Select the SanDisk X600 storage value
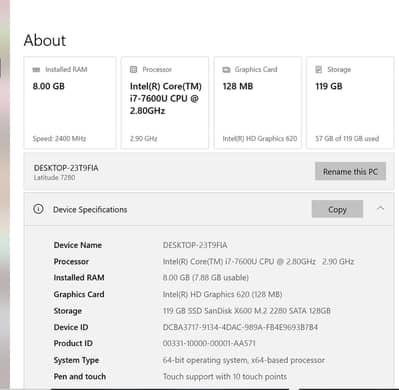 [247, 311]
